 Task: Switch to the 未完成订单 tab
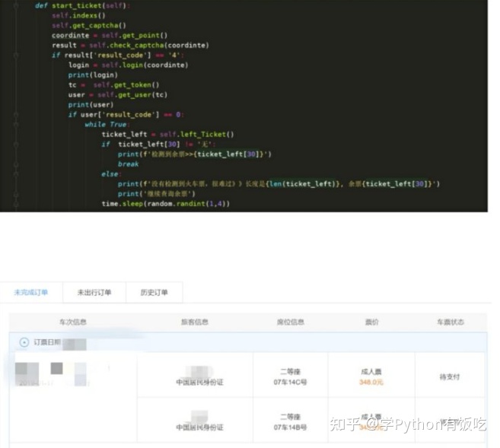[31, 292]
